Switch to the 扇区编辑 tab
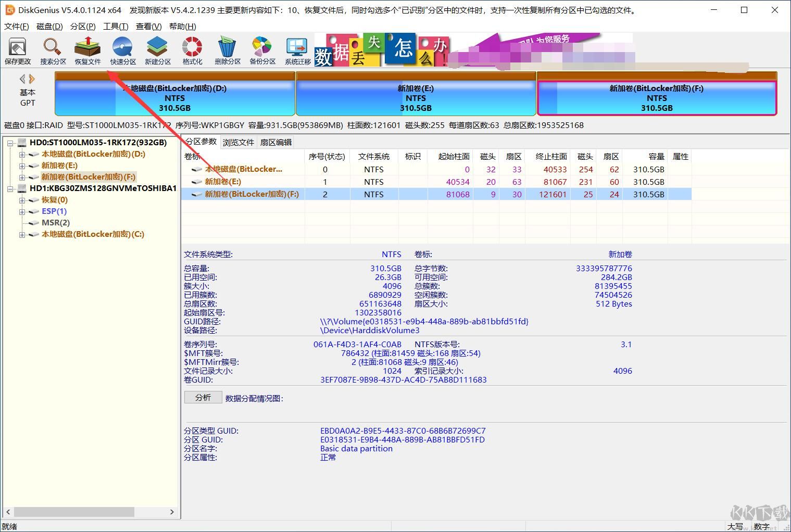Viewport: 791px width, 532px height. tap(275, 142)
